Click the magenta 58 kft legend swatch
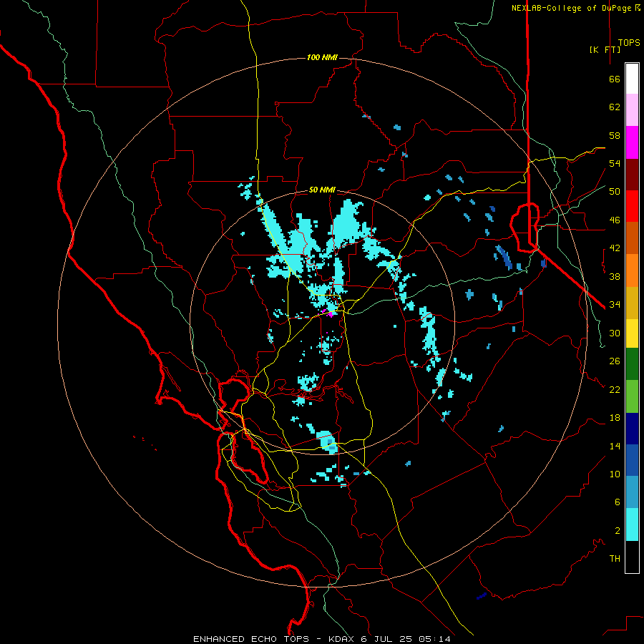644x644 pixels. tap(632, 142)
